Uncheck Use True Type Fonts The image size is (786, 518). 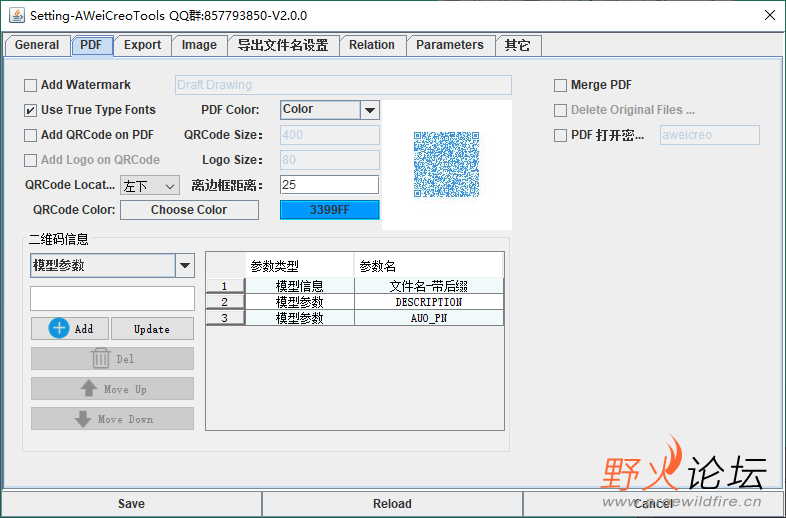(x=31, y=110)
